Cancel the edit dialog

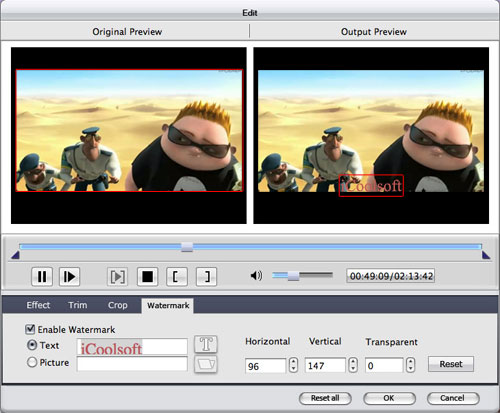453,398
